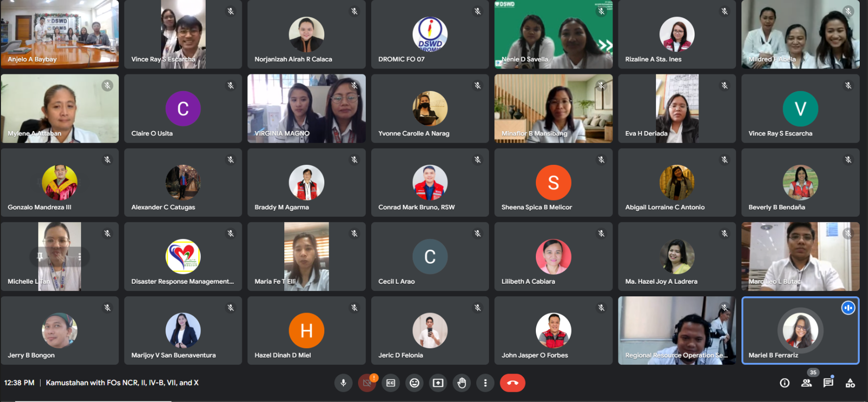Toggle closed captions
This screenshot has height=402, width=868.
(x=391, y=383)
